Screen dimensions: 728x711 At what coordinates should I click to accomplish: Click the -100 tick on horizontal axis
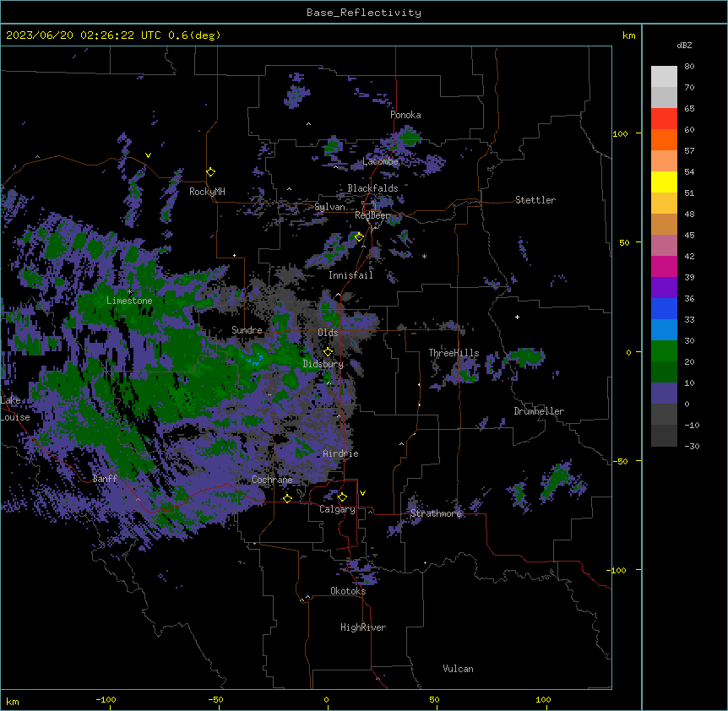(x=106, y=699)
